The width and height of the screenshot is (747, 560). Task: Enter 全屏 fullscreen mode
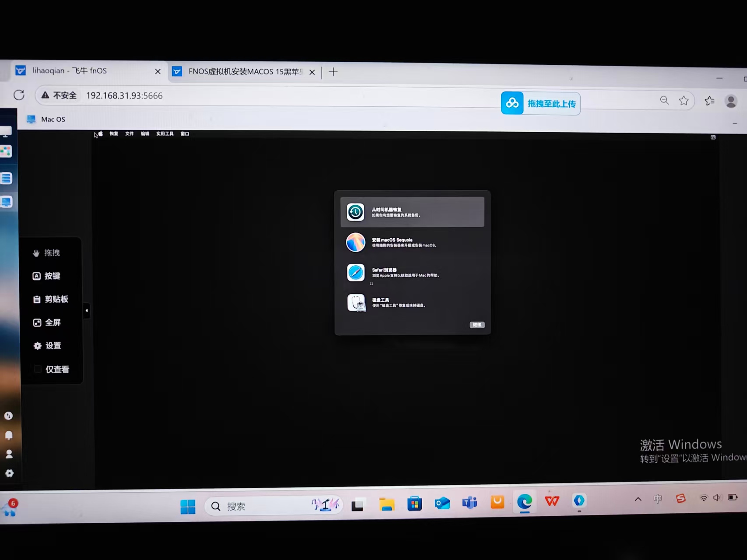(46, 323)
